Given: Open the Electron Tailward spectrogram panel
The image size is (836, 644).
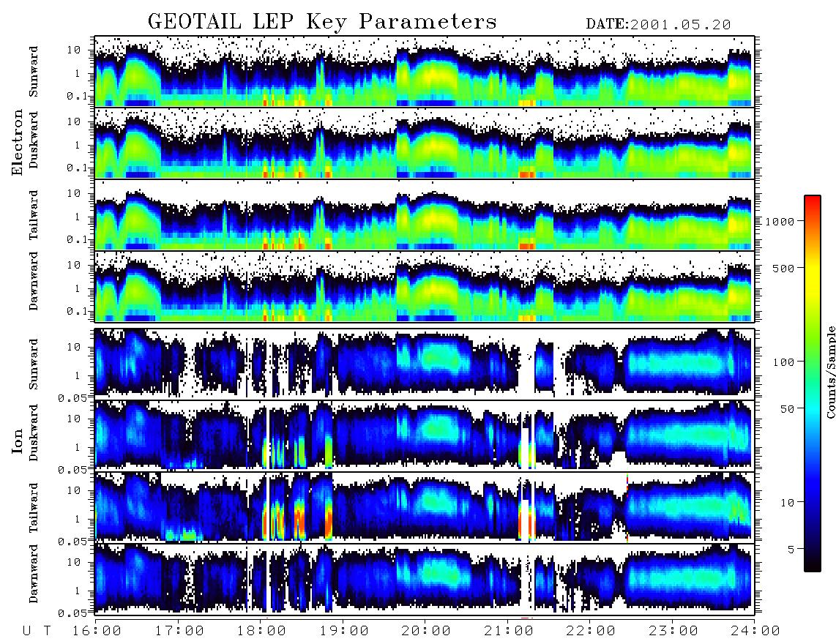Looking at the screenshot, I should tap(425, 214).
